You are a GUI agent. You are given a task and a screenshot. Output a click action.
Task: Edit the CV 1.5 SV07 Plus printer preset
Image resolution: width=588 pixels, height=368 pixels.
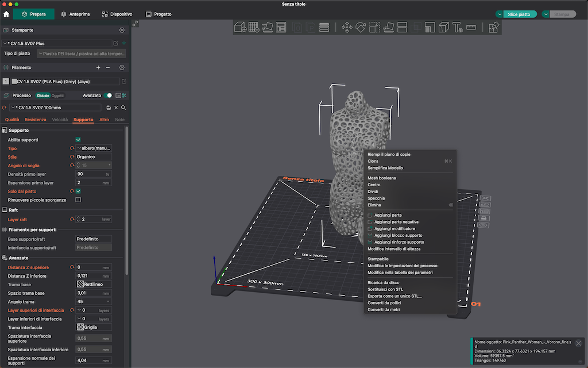116,44
